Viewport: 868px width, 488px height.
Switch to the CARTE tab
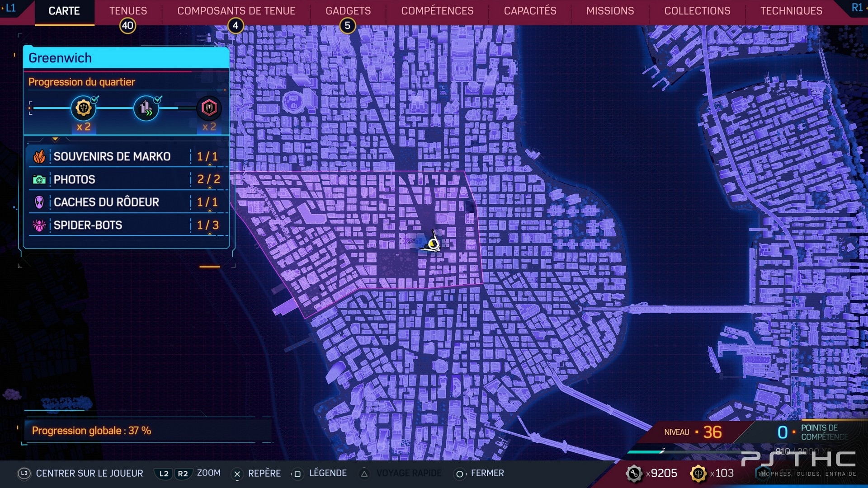(x=64, y=11)
